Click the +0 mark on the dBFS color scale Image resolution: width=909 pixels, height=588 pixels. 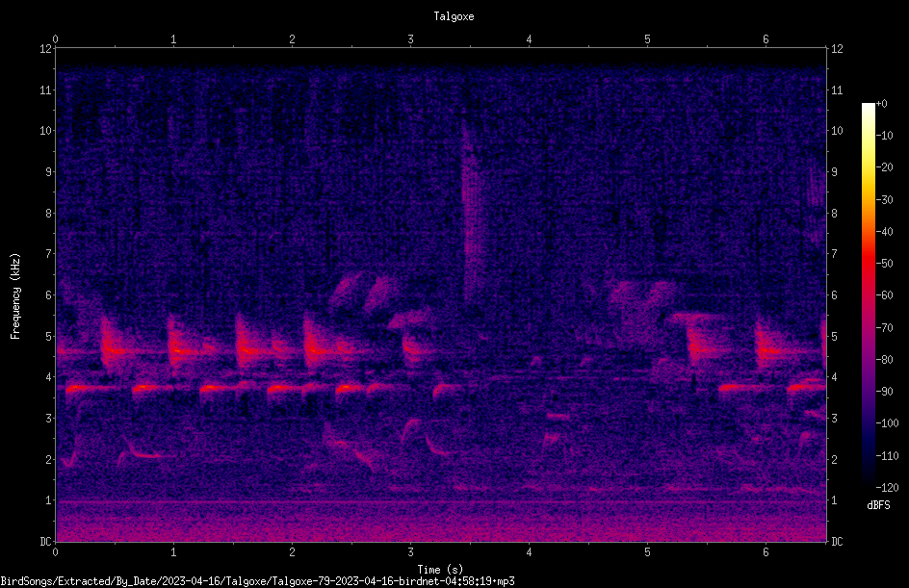point(882,104)
